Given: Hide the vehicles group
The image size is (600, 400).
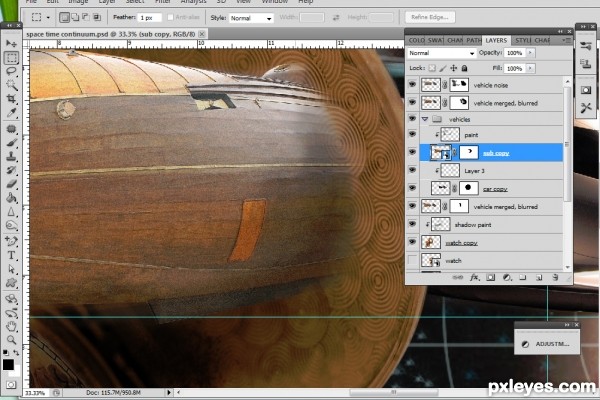Looking at the screenshot, I should 412,119.
